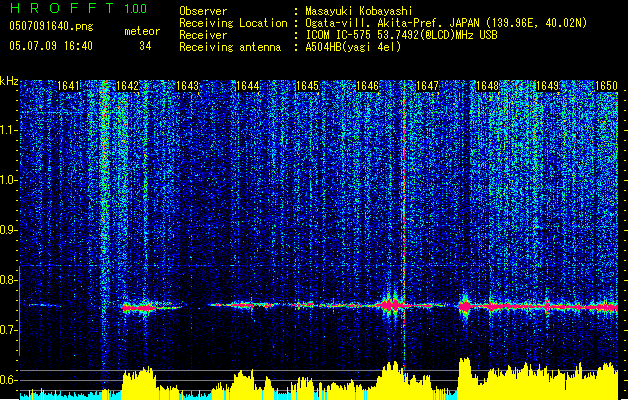Click the 1.0 kHz axis tick
This screenshot has width=629, height=400.
[9, 180]
